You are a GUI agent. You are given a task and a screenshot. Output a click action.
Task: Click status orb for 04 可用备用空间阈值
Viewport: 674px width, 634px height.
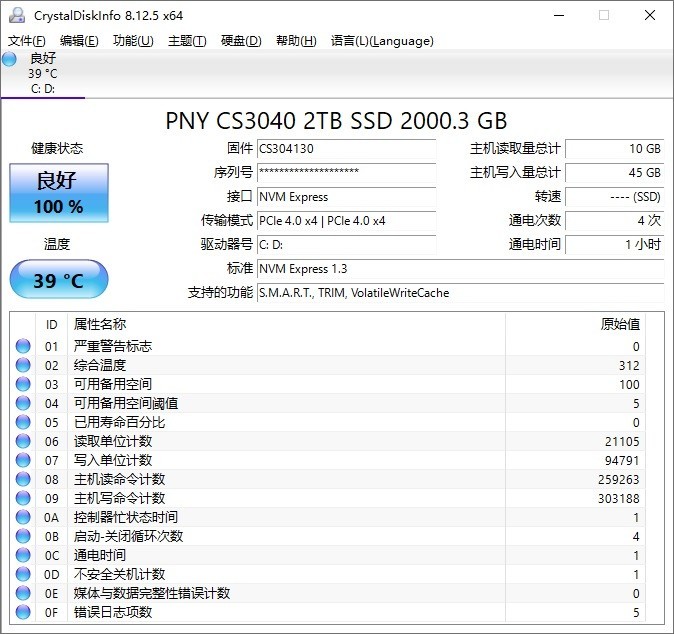tap(23, 403)
